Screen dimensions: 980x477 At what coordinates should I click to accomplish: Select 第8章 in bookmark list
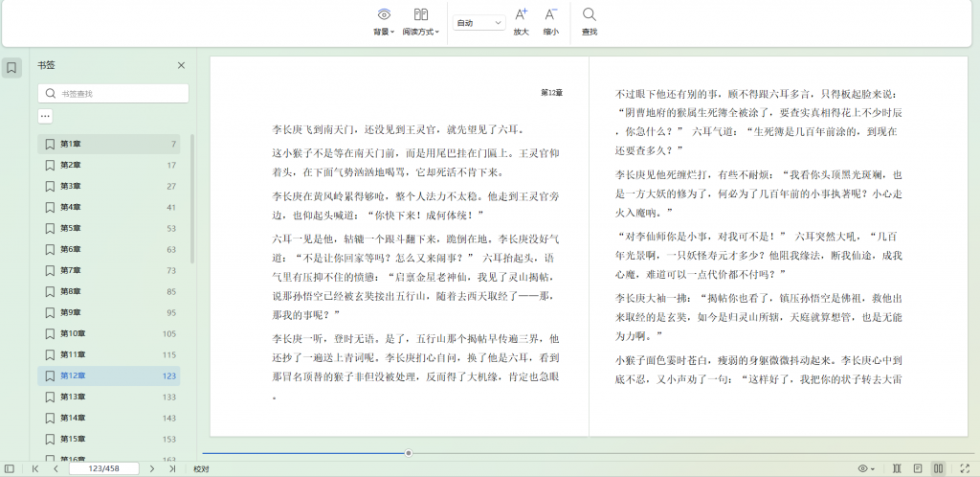pos(109,291)
